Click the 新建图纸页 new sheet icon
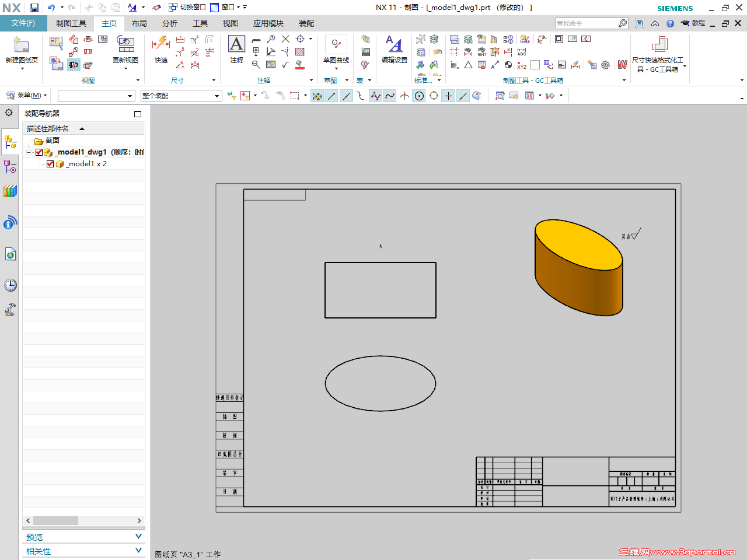Screen dimensions: 747x560 (x=21, y=44)
